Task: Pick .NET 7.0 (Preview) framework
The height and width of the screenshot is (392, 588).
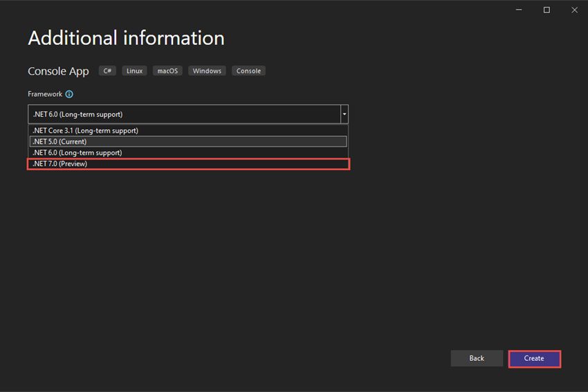Action: click(x=188, y=164)
